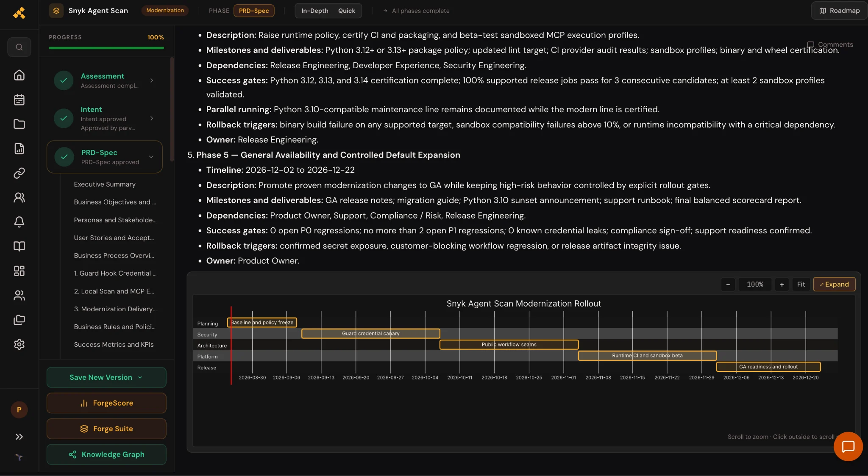This screenshot has height=476, width=868.
Task: Open the report document icon in sidebar
Action: [19, 149]
